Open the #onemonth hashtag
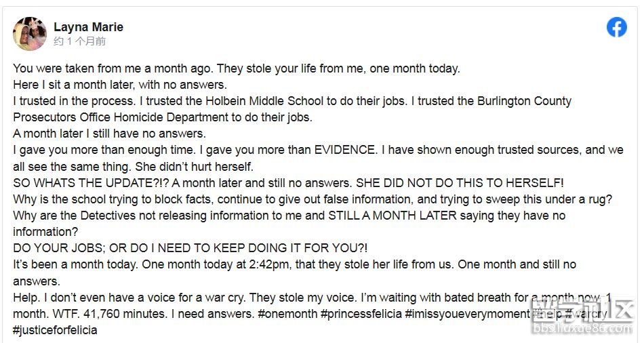 (287, 314)
